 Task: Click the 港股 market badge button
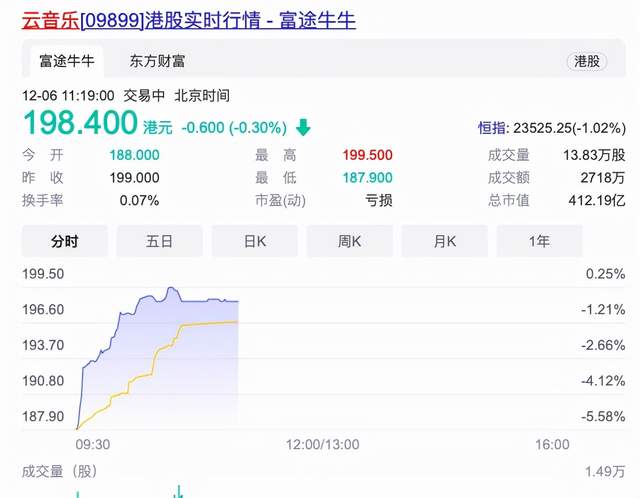586,61
